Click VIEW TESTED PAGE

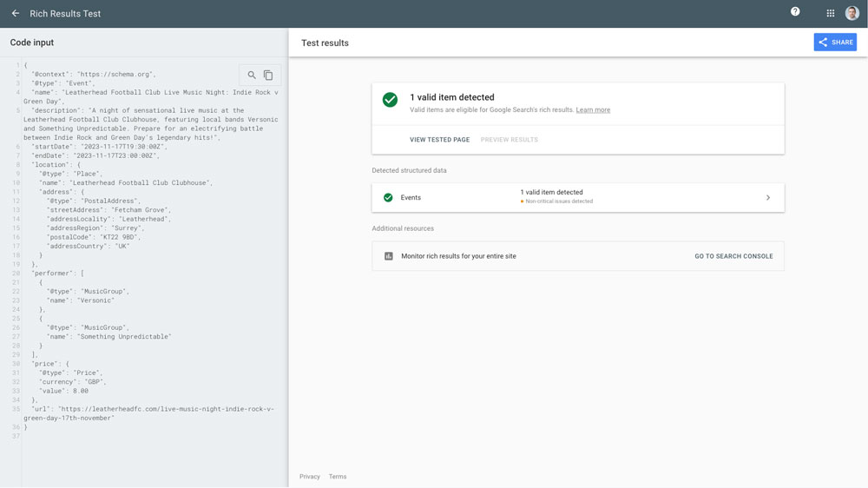pos(439,140)
